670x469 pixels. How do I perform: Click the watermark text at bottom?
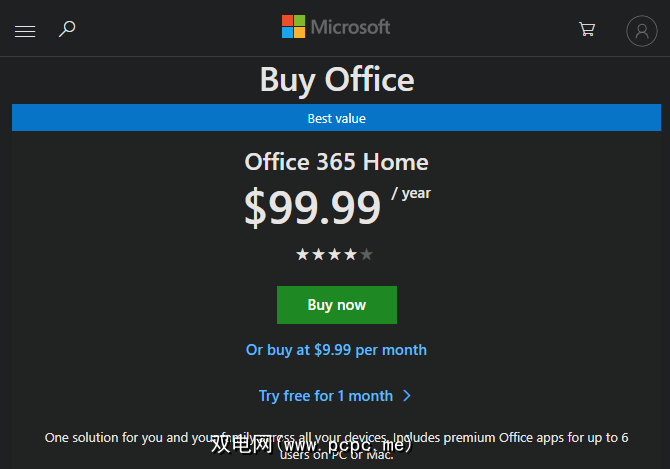point(311,446)
